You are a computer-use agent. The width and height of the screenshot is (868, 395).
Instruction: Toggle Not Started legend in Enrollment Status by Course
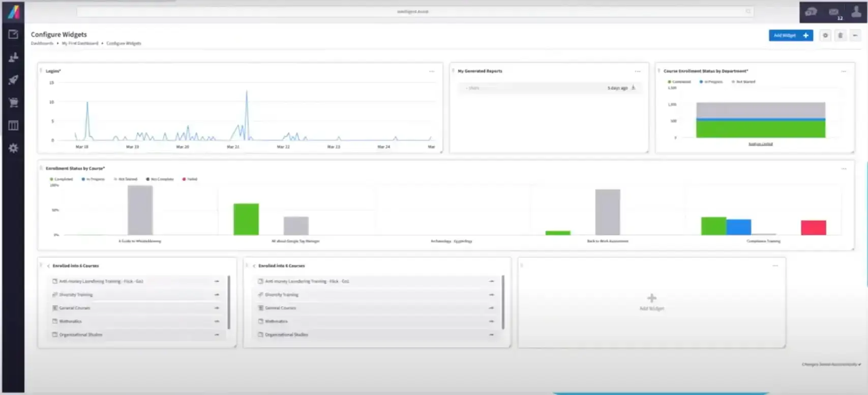coord(126,179)
